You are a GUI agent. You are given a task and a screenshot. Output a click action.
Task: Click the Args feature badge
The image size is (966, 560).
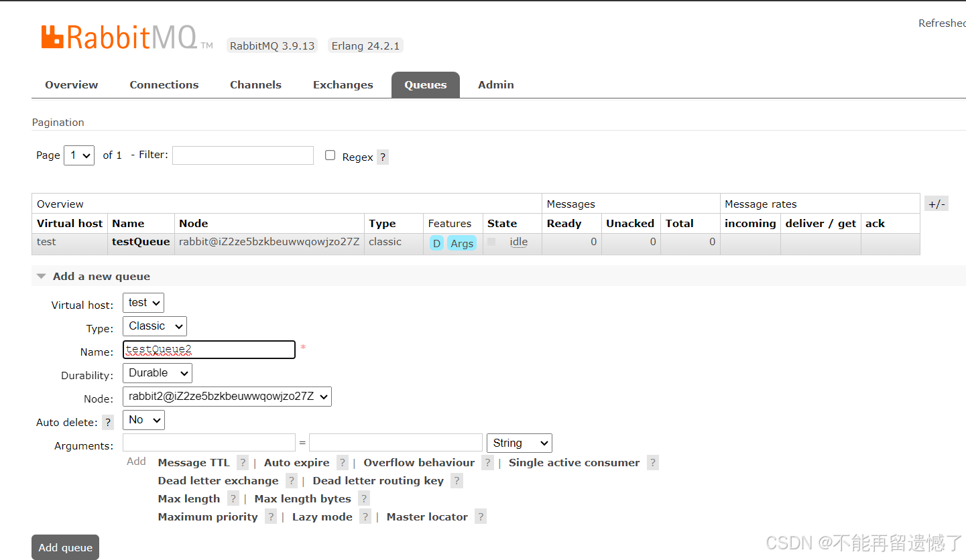(x=462, y=243)
